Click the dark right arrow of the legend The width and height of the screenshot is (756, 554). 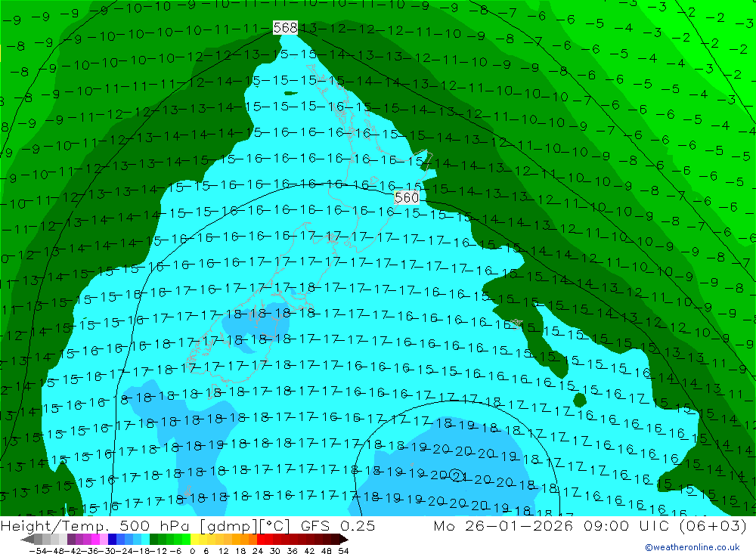[x=344, y=539]
